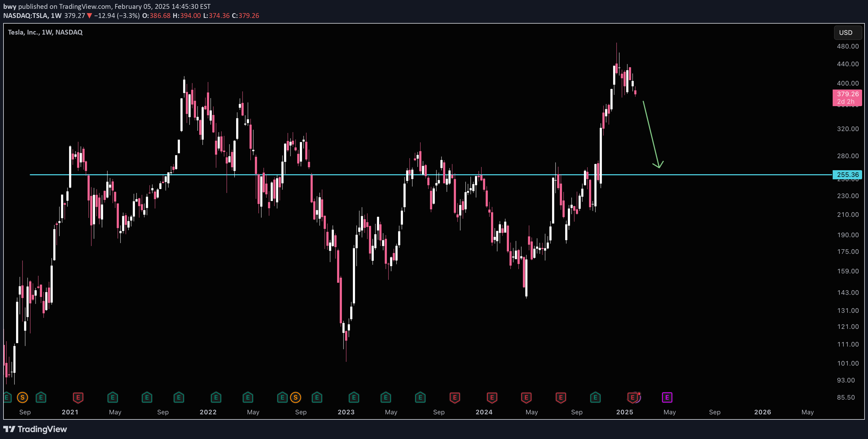The image size is (868, 439).
Task: Click the 101.00 price axis label
Action: click(x=848, y=363)
